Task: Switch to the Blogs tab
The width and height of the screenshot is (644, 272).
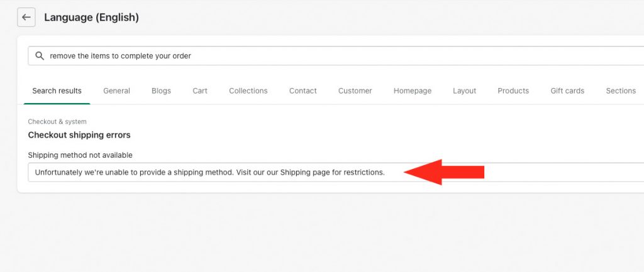Action: (161, 91)
